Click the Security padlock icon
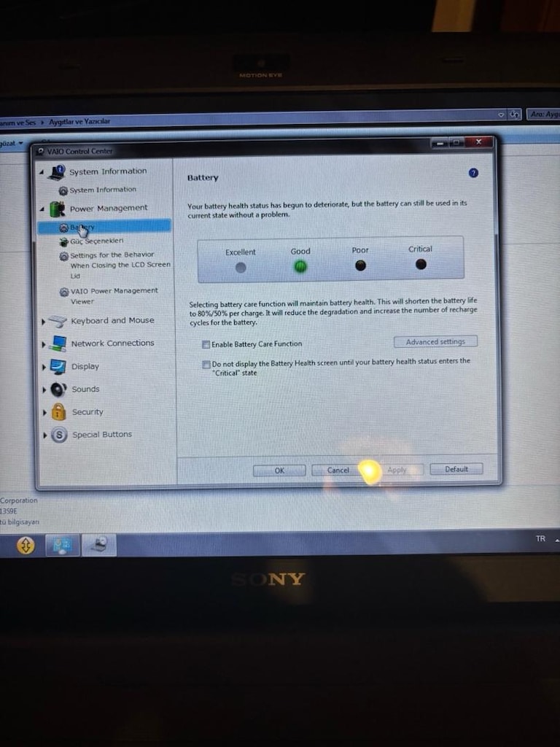Viewport: 560px width, 747px height. 58,411
